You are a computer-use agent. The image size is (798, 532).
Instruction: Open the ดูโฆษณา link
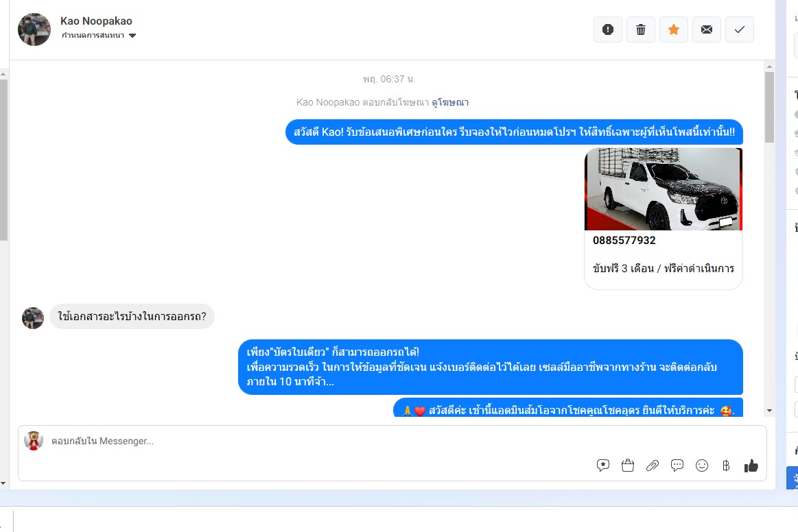[450, 102]
